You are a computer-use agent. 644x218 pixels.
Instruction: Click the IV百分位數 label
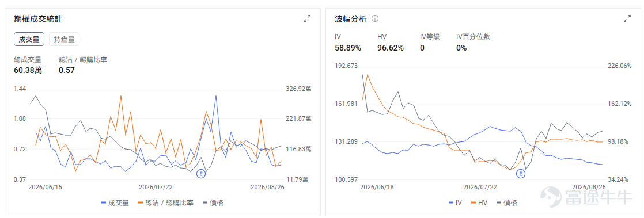pyautogui.click(x=473, y=36)
